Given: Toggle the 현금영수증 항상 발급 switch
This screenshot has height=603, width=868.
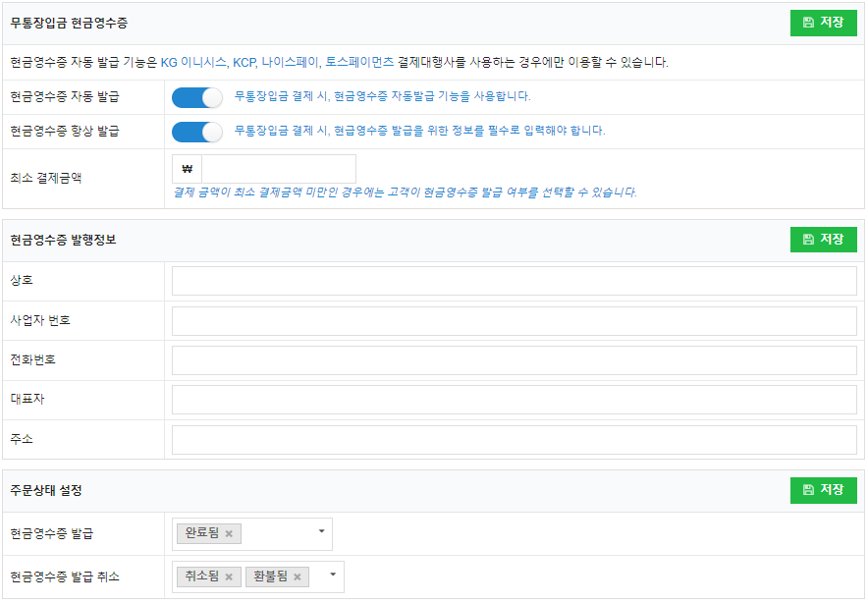Looking at the screenshot, I should [x=197, y=132].
